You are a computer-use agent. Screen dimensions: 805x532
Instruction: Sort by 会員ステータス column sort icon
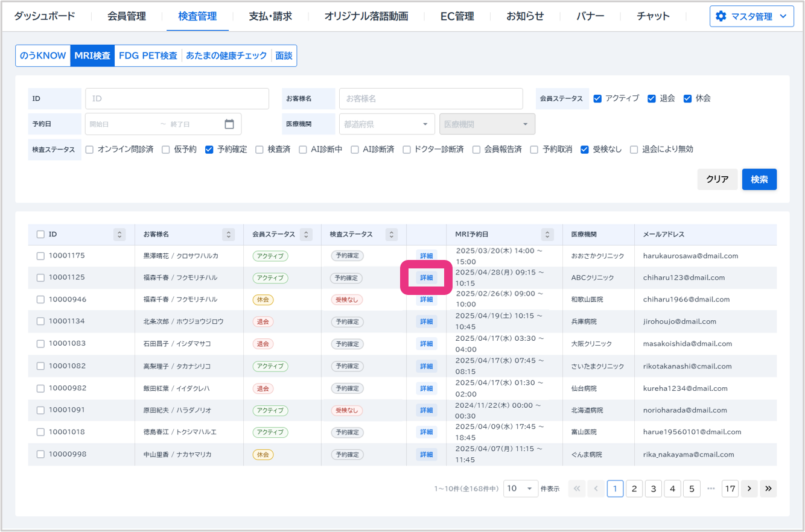306,235
